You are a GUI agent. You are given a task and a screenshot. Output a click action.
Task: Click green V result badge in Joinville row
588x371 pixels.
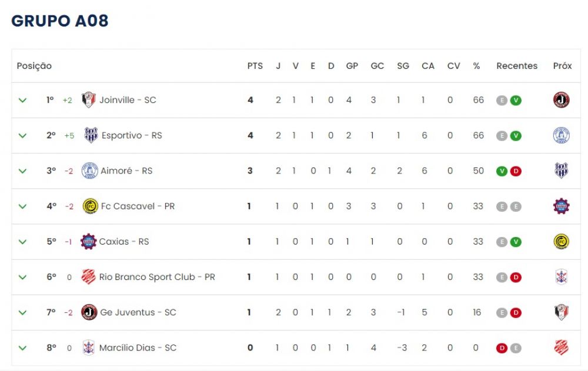(x=516, y=101)
